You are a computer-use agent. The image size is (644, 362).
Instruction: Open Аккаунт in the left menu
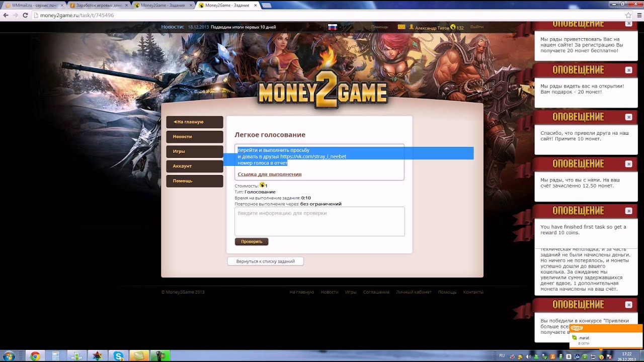tap(195, 166)
